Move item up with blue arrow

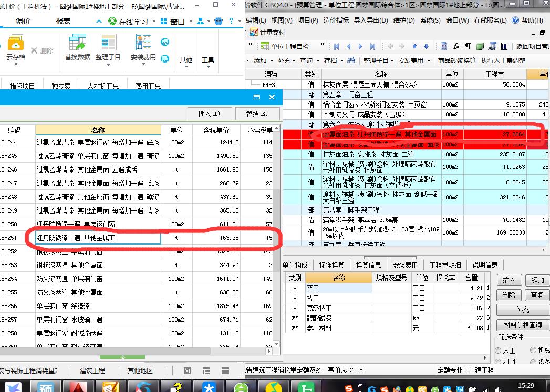click(x=414, y=46)
